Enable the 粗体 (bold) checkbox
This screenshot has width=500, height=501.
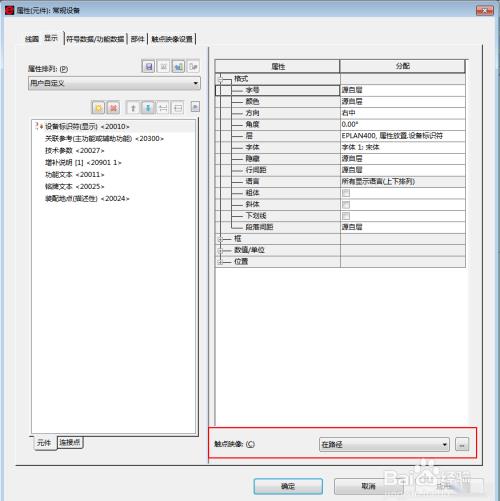click(346, 193)
